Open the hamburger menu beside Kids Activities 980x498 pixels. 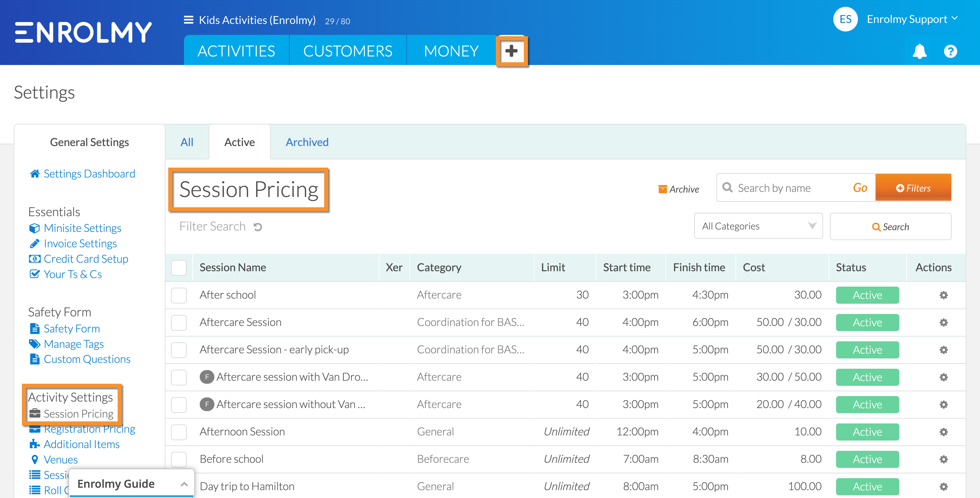click(x=188, y=20)
